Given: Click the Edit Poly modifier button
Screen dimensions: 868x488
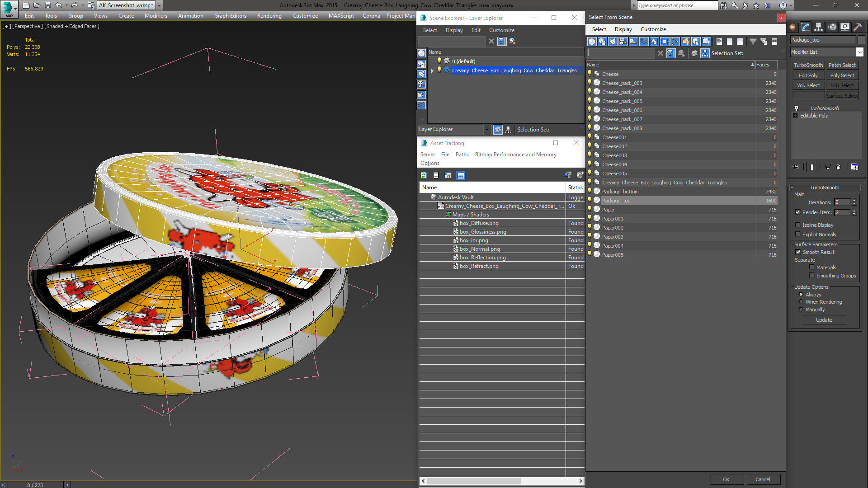Looking at the screenshot, I should coord(808,75).
